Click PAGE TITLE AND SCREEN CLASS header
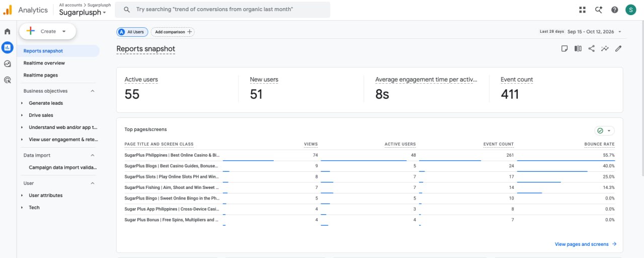644x258 pixels. point(159,144)
